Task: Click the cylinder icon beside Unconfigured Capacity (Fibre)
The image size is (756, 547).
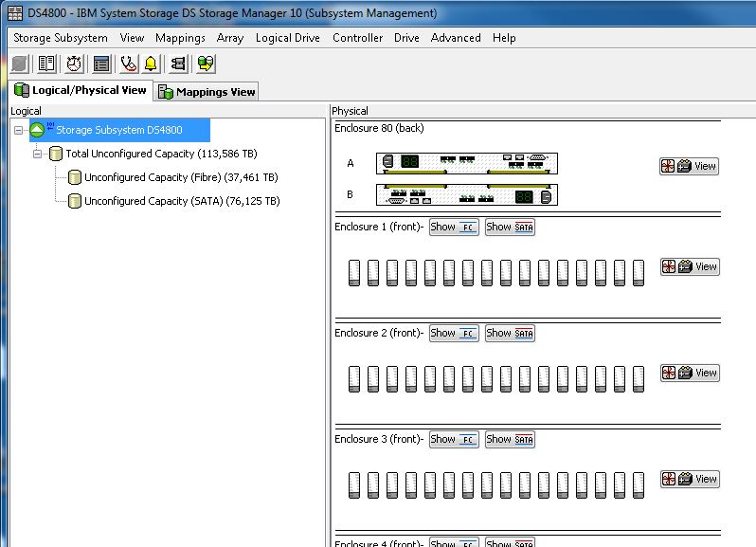Action: [75, 177]
